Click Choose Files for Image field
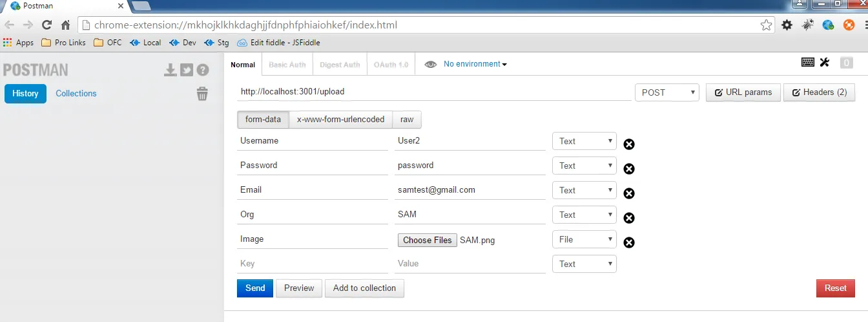 coord(427,240)
